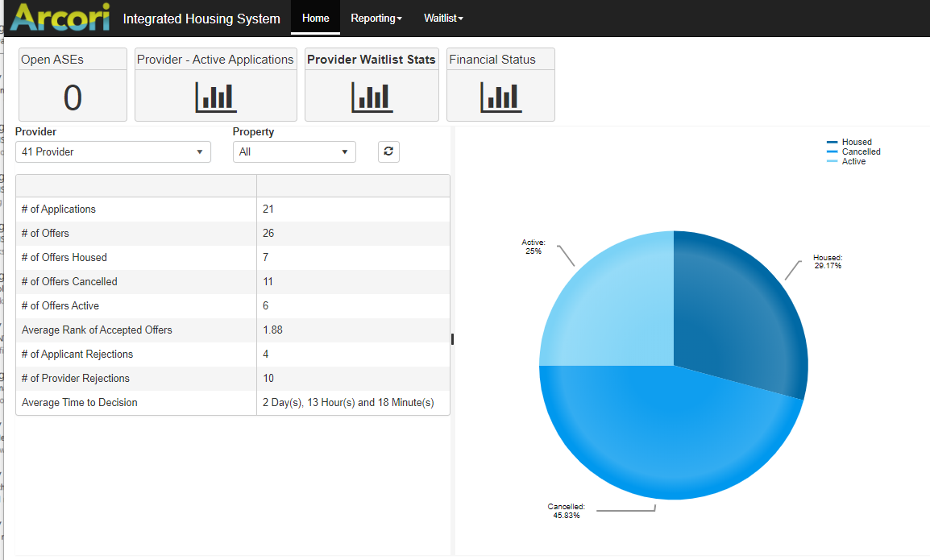Open the Property dropdown showing All

pyautogui.click(x=294, y=151)
